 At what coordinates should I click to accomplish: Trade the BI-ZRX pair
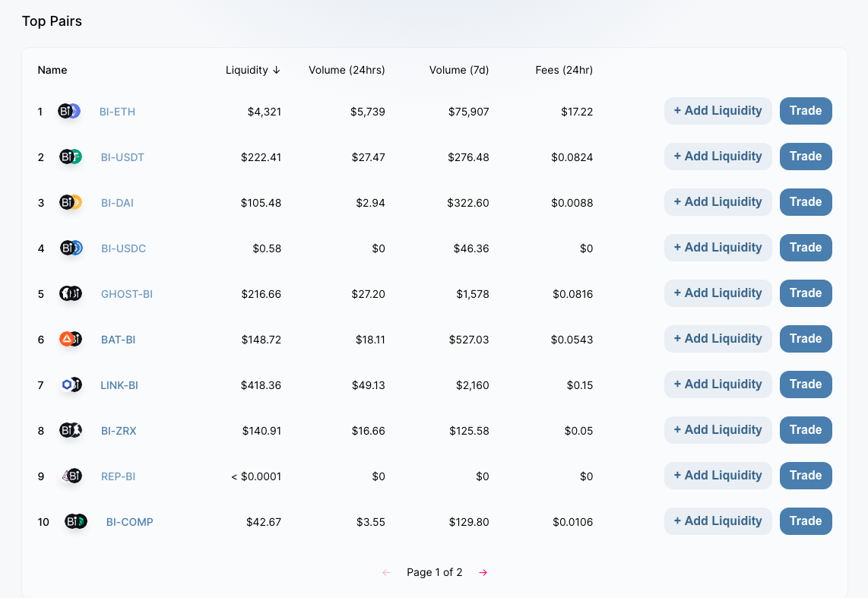click(x=806, y=430)
